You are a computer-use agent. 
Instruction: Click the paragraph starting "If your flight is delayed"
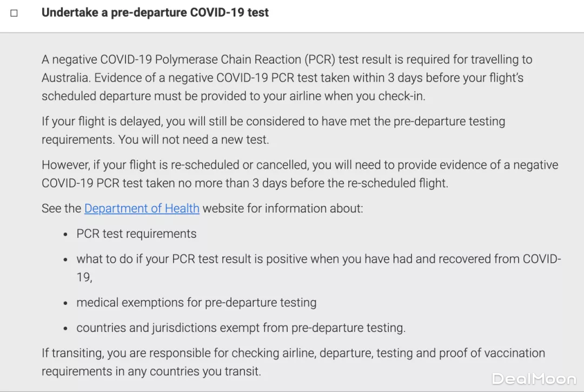point(273,122)
